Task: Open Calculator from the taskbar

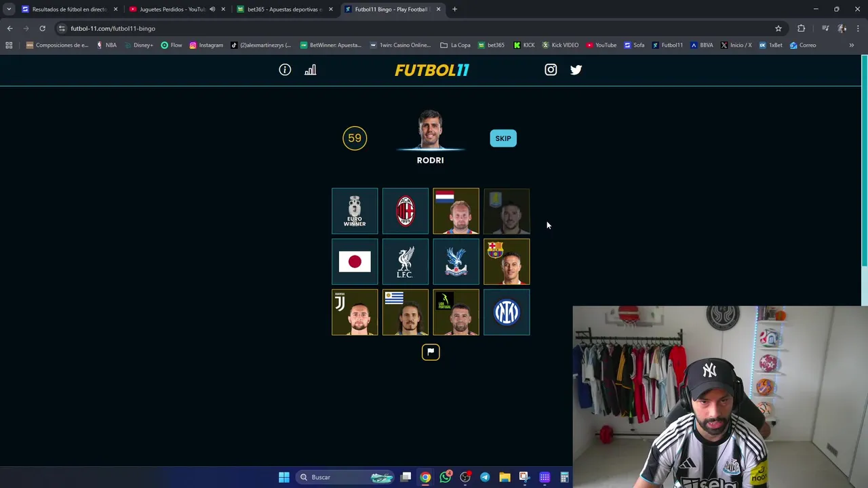Action: pos(564,477)
